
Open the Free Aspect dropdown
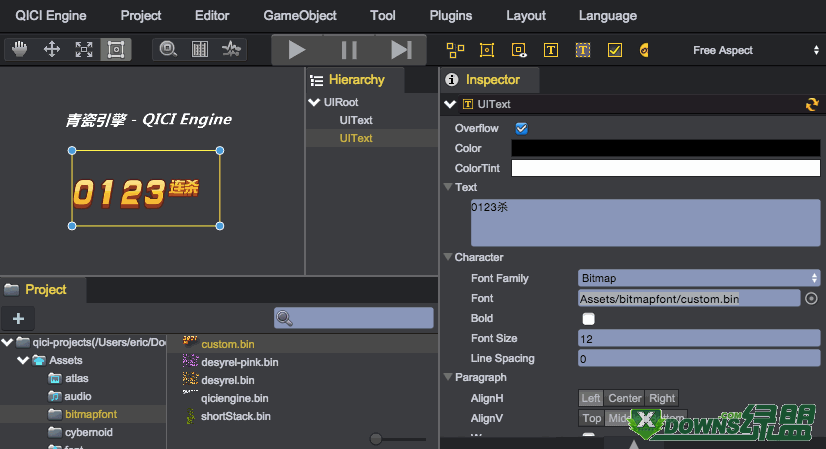point(755,50)
